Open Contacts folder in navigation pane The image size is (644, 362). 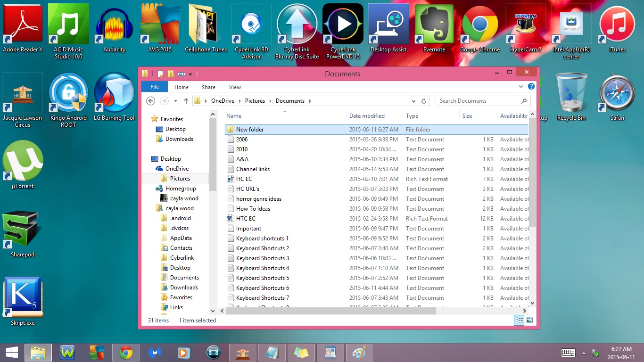tap(181, 248)
